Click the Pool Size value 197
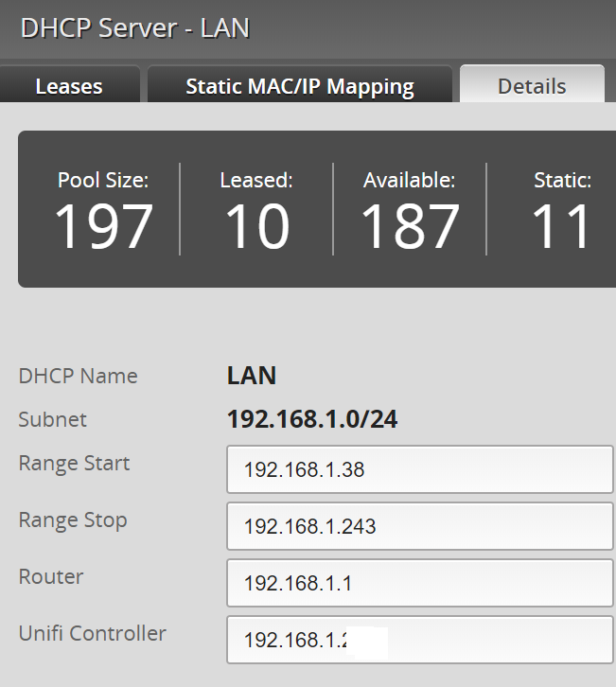 click(103, 227)
